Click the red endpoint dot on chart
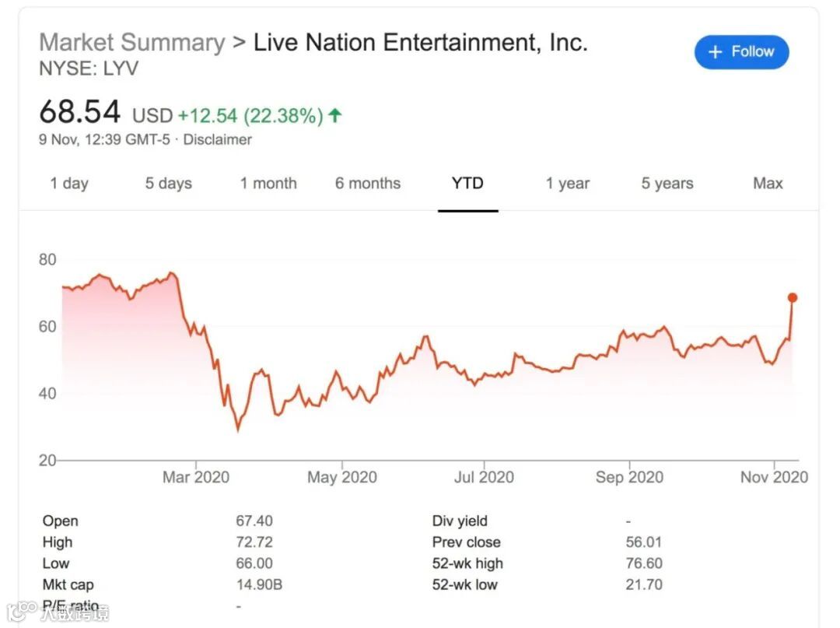The height and width of the screenshot is (628, 840). click(x=793, y=297)
